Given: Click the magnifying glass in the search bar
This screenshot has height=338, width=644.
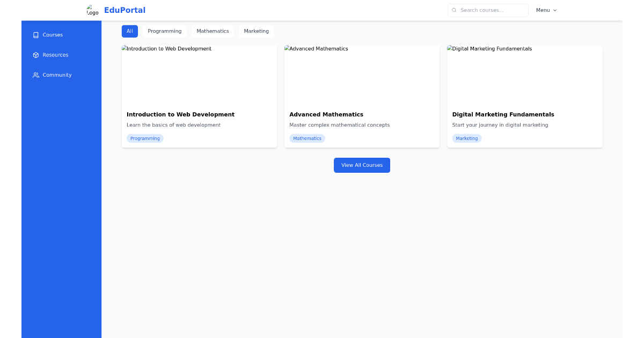Looking at the screenshot, I should (453, 10).
